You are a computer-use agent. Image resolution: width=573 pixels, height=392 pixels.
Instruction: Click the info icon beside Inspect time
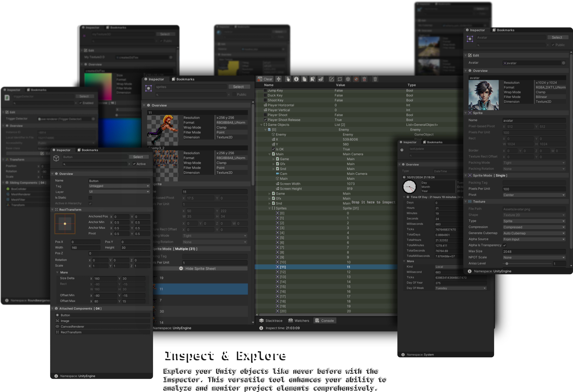click(261, 328)
